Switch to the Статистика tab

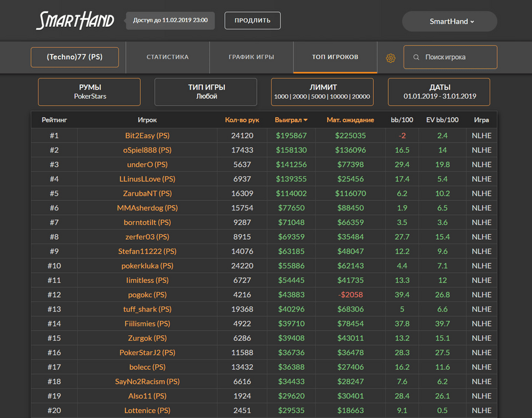168,57
